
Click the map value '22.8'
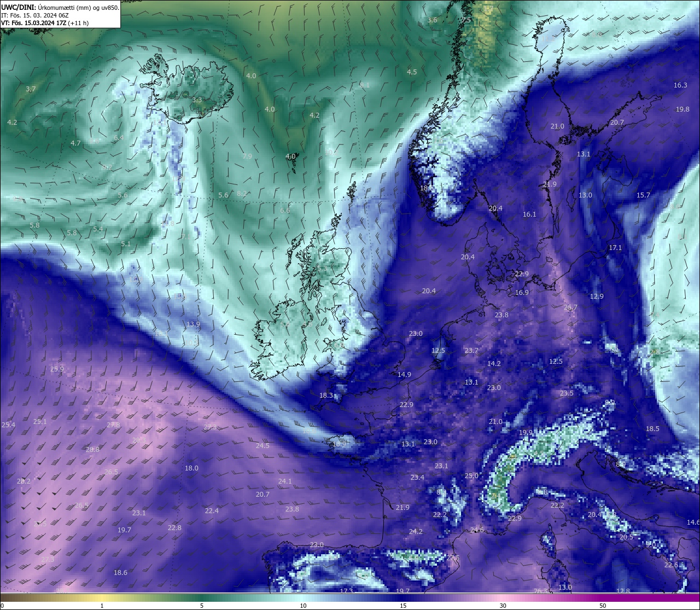[x=174, y=528]
